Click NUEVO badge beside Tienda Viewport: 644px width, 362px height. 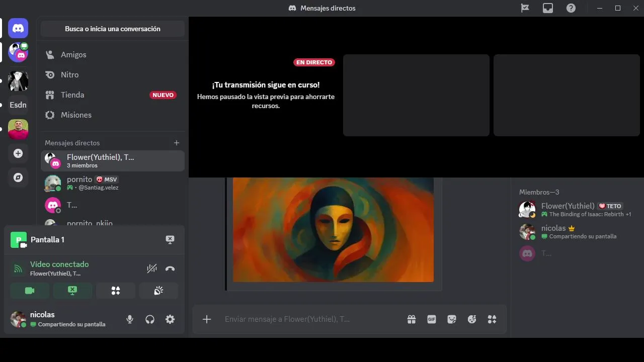tap(163, 95)
